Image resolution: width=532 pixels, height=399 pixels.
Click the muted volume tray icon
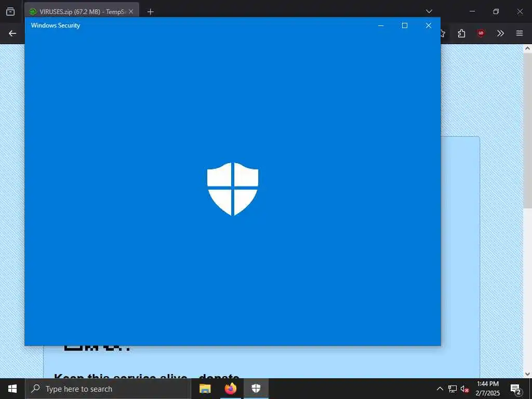(465, 389)
